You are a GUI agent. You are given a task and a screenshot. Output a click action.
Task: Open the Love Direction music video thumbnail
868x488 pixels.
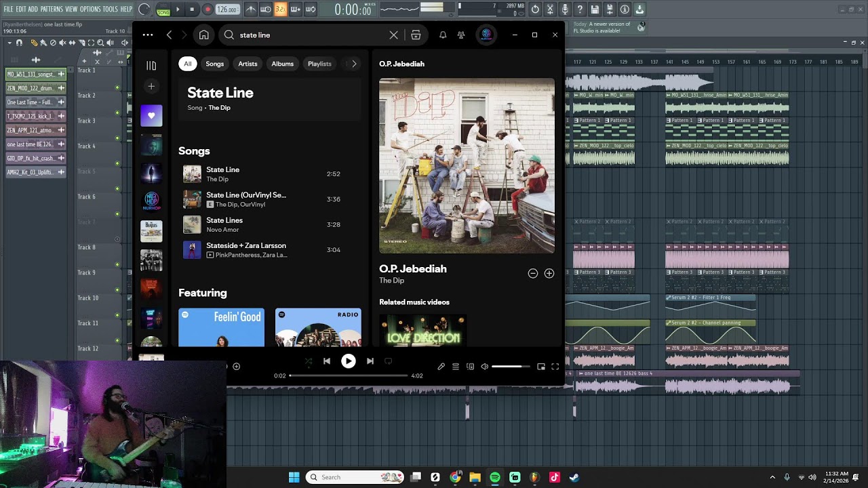click(422, 330)
